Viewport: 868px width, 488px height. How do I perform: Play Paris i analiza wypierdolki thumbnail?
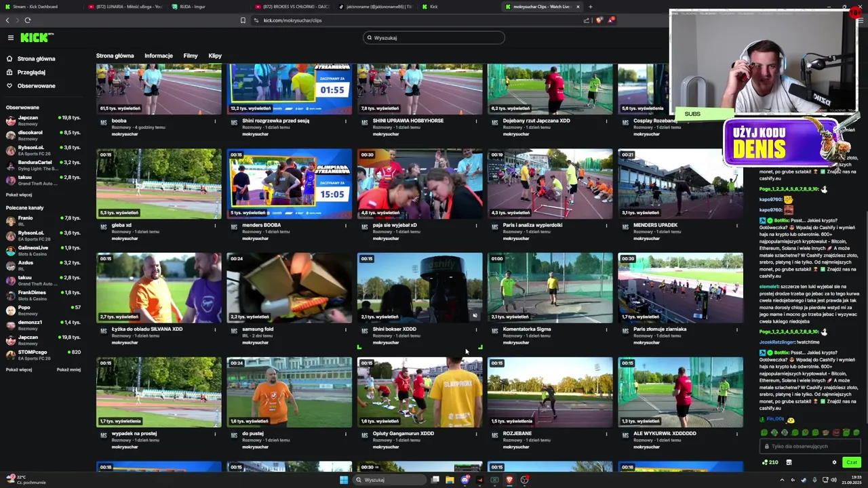pos(550,184)
